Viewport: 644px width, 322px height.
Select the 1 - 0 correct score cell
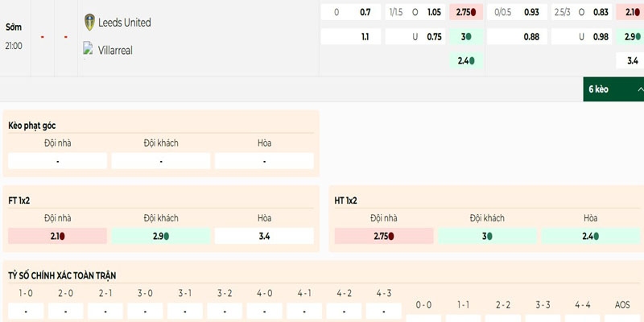(x=26, y=311)
